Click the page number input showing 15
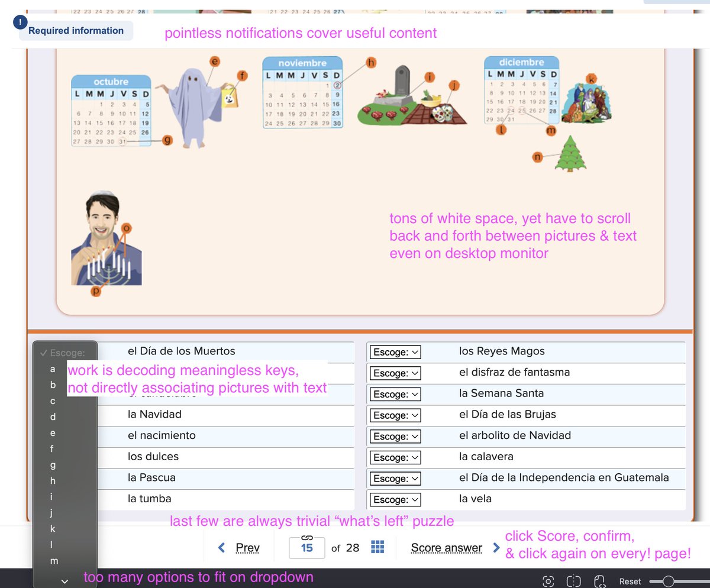Image resolution: width=710 pixels, height=588 pixels. tap(306, 548)
